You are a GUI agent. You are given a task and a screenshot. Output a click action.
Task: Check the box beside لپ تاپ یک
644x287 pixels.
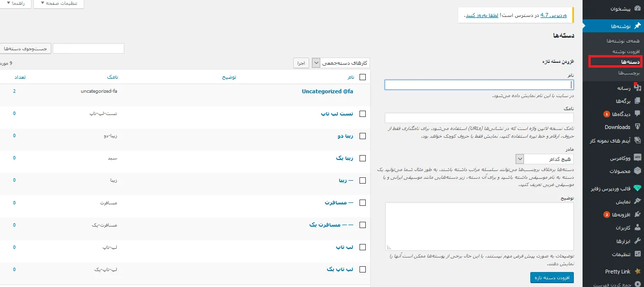pyautogui.click(x=362, y=270)
